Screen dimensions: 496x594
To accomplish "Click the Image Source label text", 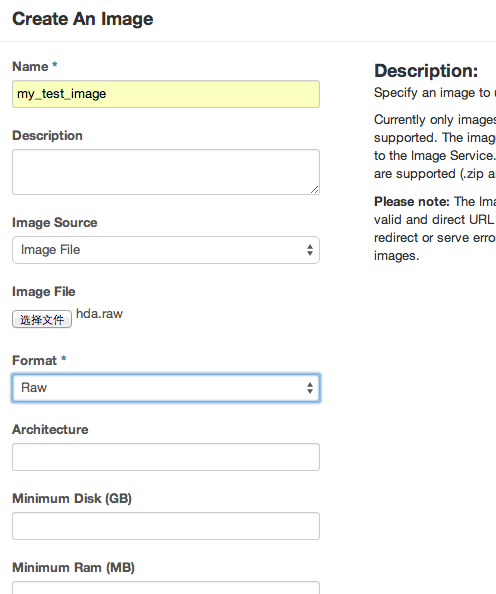I will 55,222.
